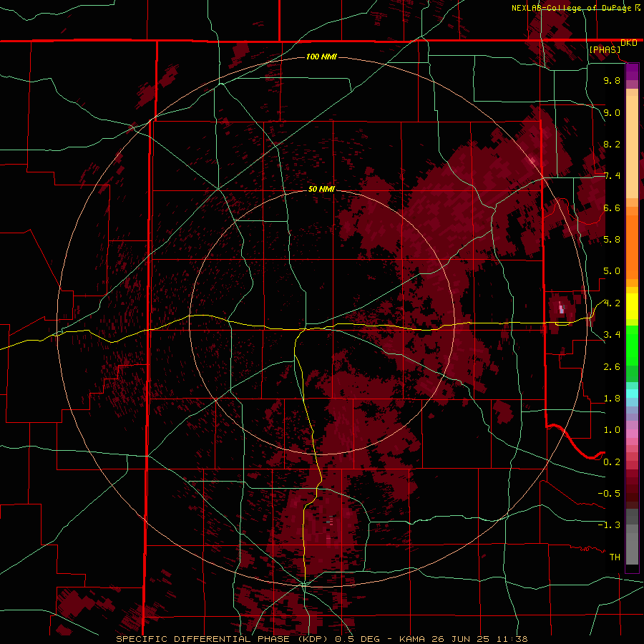
Task: Pick the pale peach segment of the color bar
Action: (632, 147)
